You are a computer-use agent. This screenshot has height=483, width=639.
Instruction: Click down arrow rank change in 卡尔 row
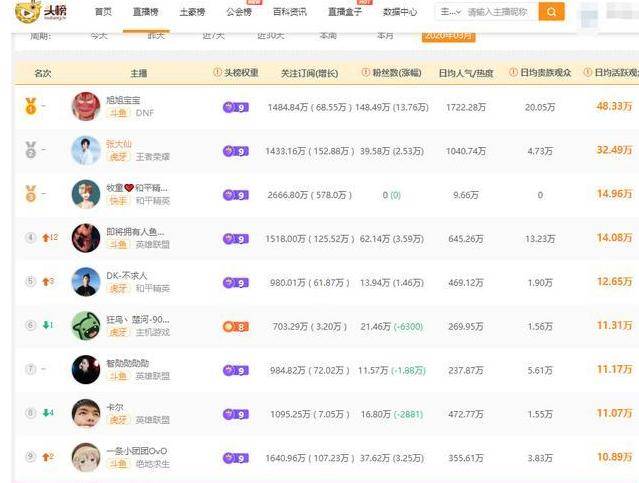click(x=46, y=413)
